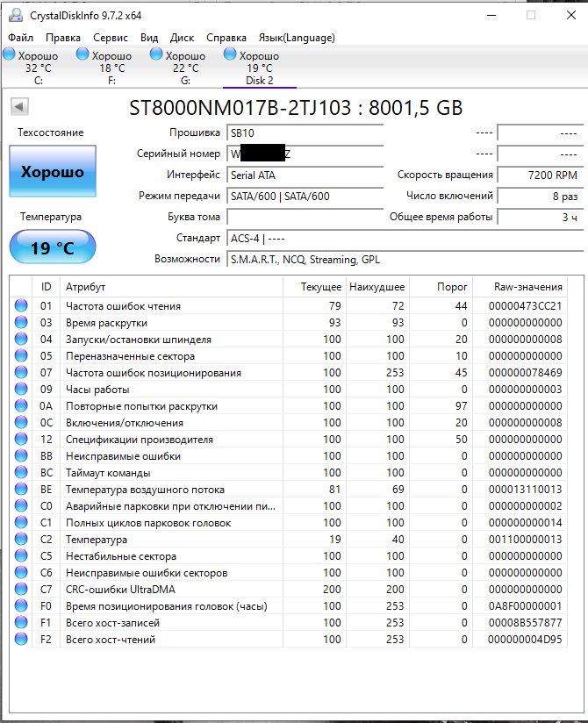The height and width of the screenshot is (723, 588).
Task: Click the empty Буква тома field
Action: coord(305,218)
